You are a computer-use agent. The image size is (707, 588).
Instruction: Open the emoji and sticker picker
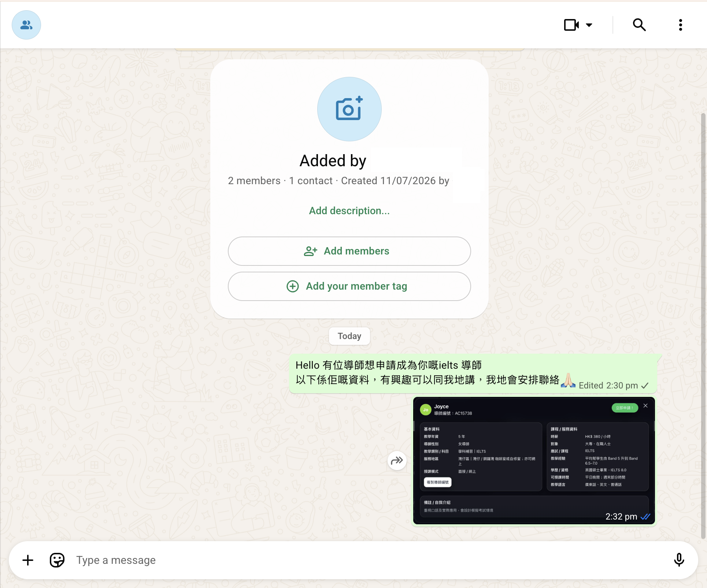pyautogui.click(x=57, y=560)
